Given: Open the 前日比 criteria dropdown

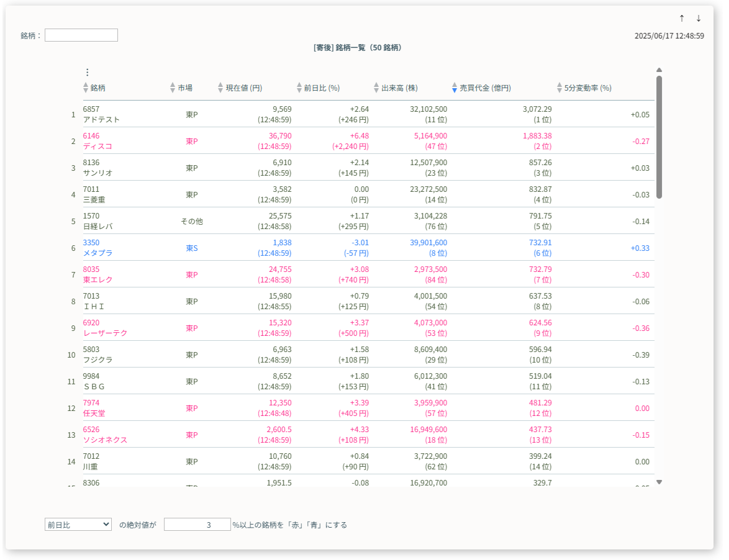Looking at the screenshot, I should (x=78, y=524).
